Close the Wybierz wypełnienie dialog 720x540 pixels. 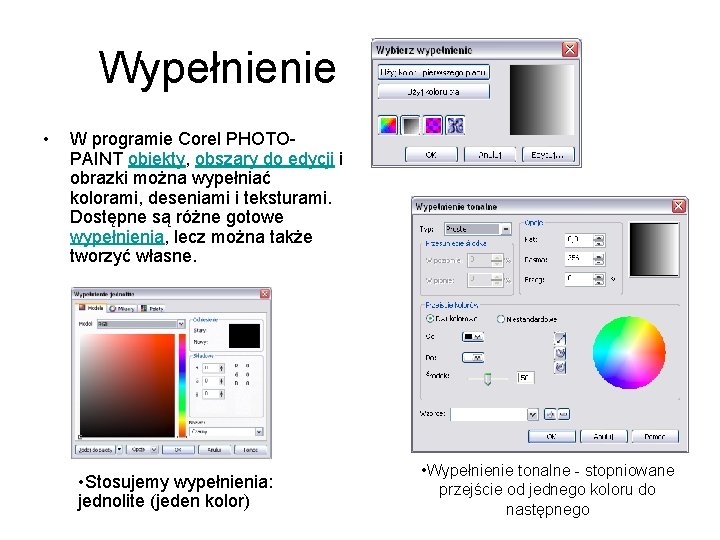569,49
